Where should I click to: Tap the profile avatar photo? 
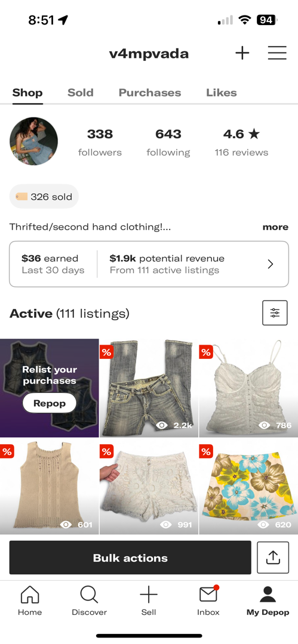[34, 141]
